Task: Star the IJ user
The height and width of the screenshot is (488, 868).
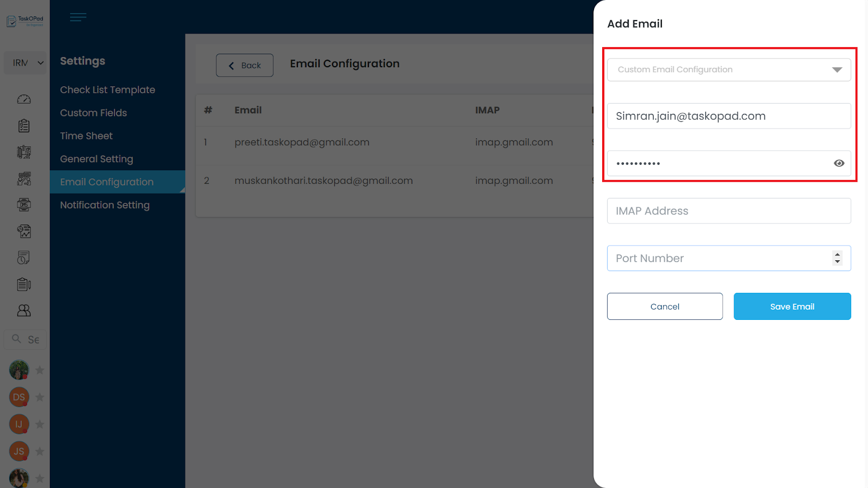Action: click(40, 424)
